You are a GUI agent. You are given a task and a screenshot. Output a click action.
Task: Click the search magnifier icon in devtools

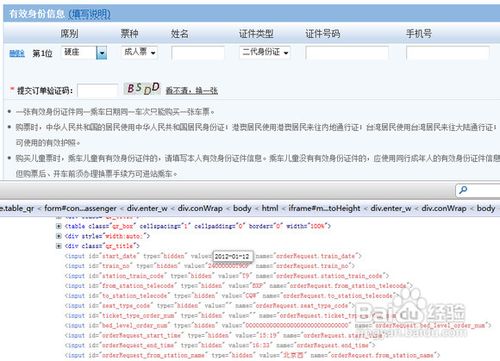pyautogui.click(x=463, y=190)
